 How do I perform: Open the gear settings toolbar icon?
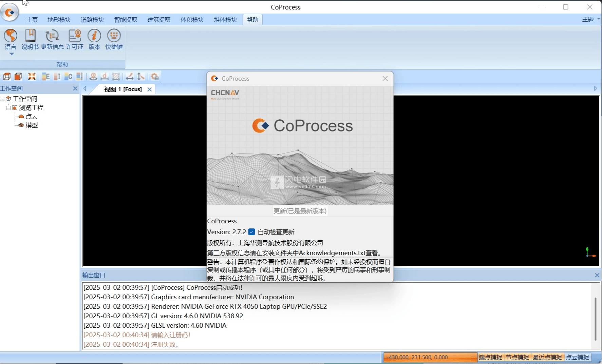pyautogui.click(x=155, y=77)
